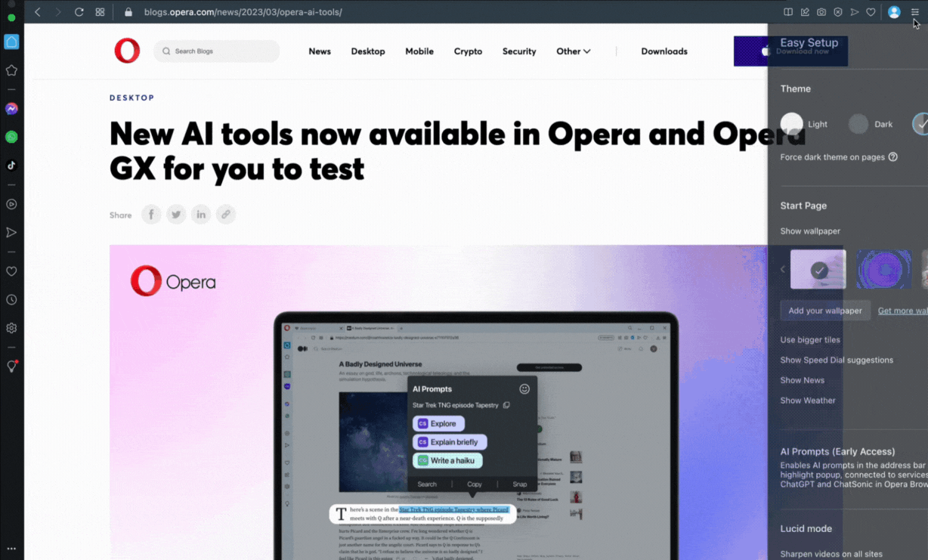The image size is (928, 560).
Task: Open the user profile avatar
Action: pyautogui.click(x=894, y=12)
